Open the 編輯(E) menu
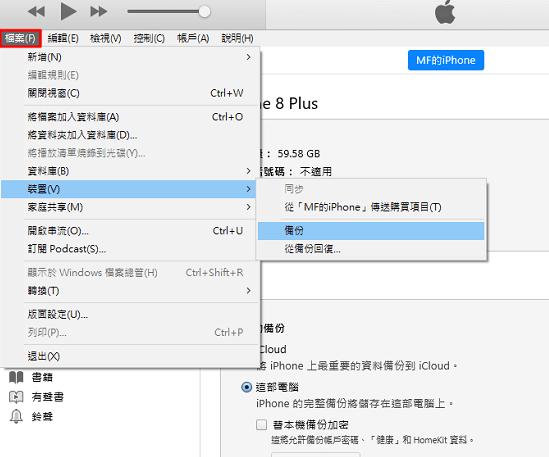This screenshot has height=457, width=549. (63, 38)
